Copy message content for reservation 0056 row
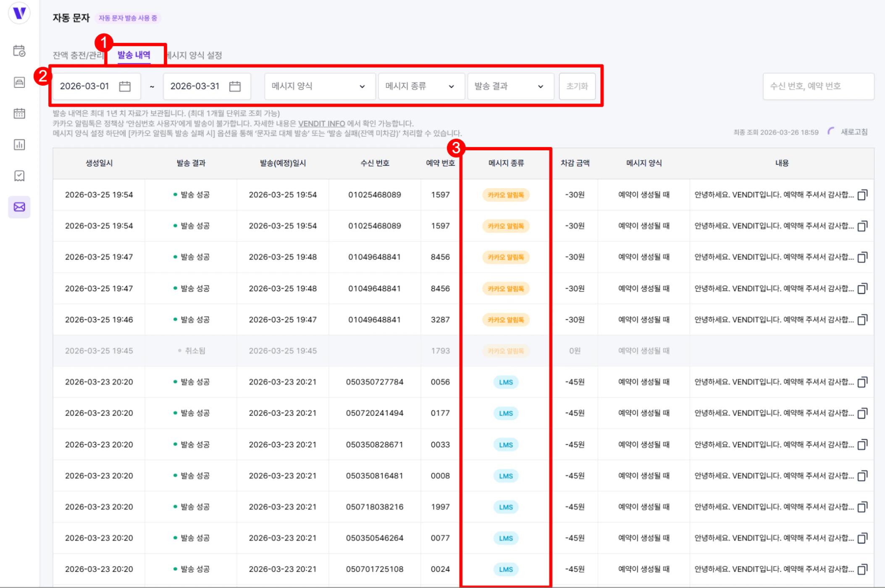The height and width of the screenshot is (588, 885). click(862, 383)
